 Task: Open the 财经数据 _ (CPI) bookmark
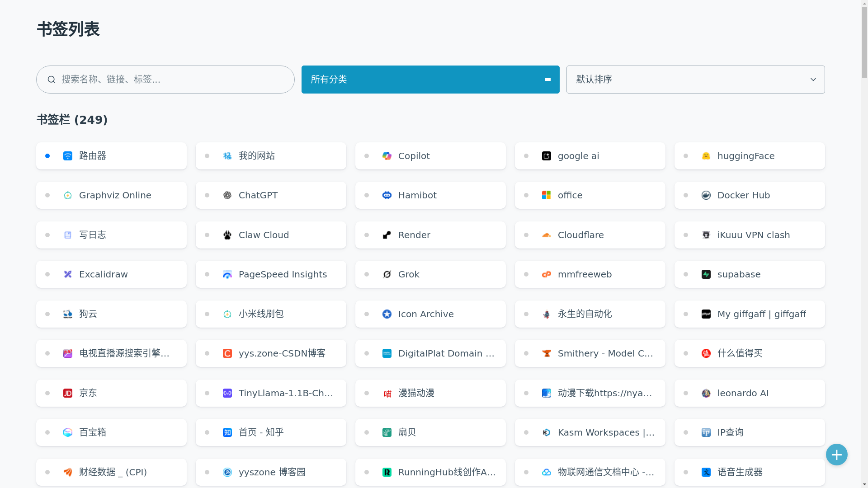tap(111, 472)
